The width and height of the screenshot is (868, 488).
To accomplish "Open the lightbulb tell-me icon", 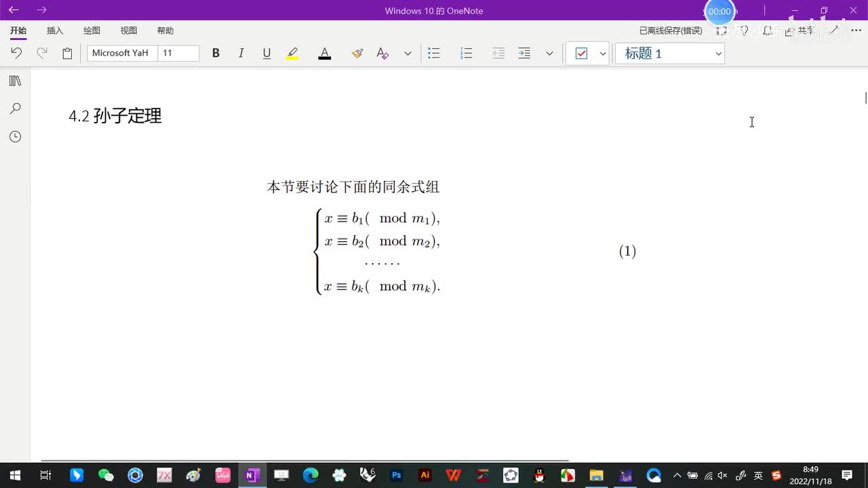I will tap(744, 30).
